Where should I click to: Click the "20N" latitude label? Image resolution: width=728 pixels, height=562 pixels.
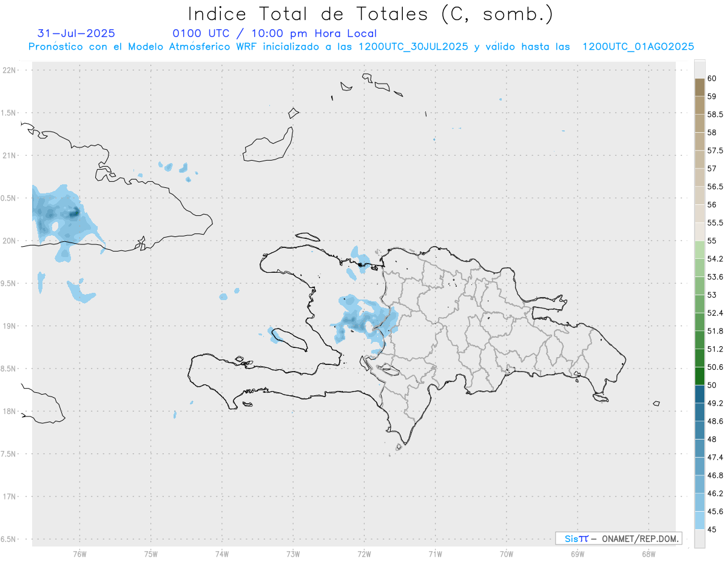point(8,241)
